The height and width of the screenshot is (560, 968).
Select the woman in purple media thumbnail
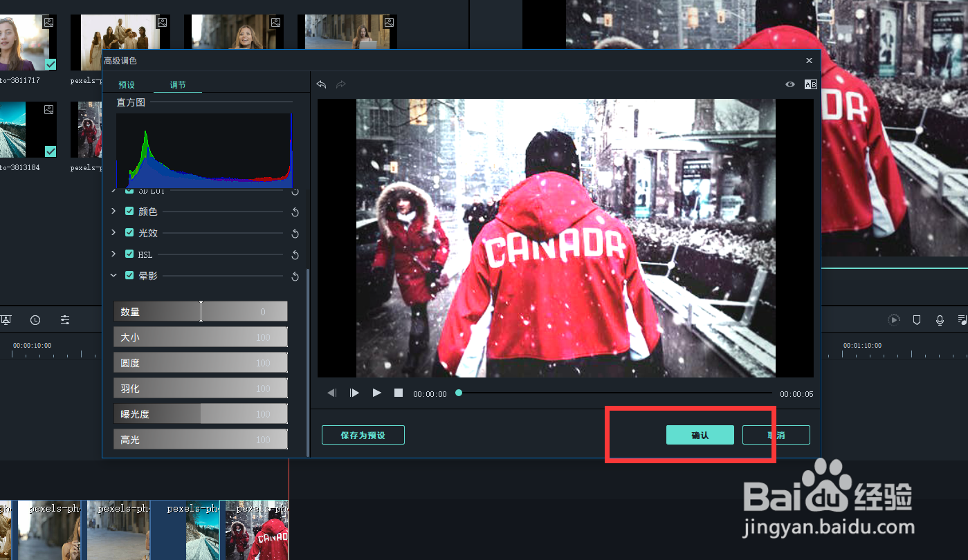28,43
